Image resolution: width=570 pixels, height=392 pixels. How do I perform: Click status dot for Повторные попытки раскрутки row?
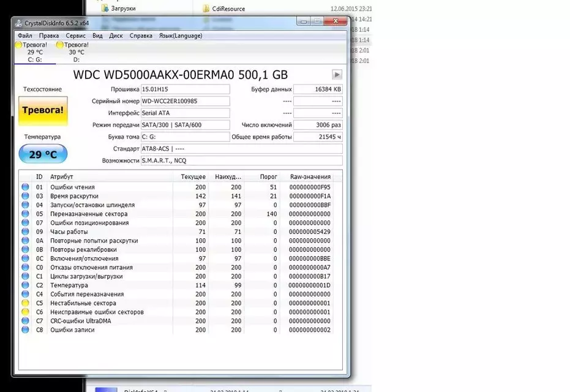coord(25,240)
